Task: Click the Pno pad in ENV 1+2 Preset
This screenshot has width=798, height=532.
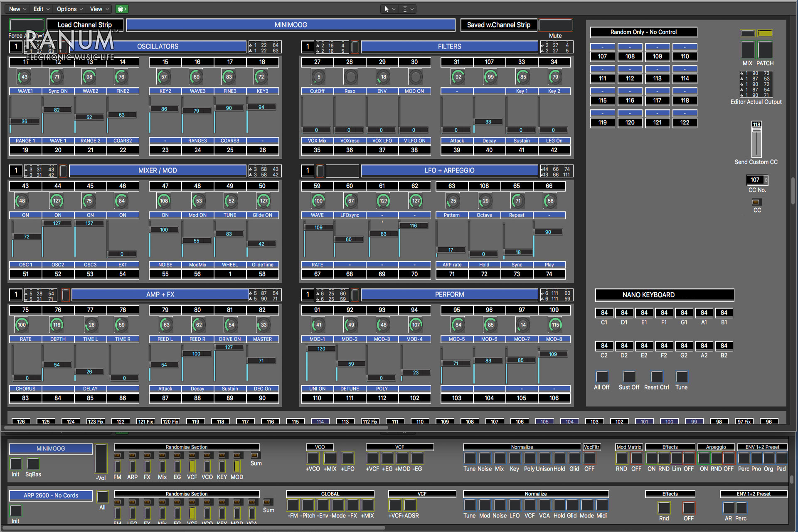Action: (x=756, y=458)
